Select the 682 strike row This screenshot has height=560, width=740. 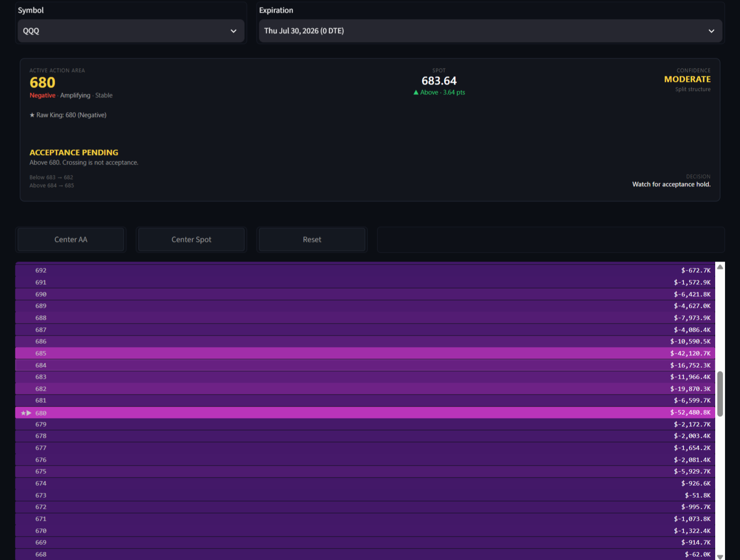[365, 389]
